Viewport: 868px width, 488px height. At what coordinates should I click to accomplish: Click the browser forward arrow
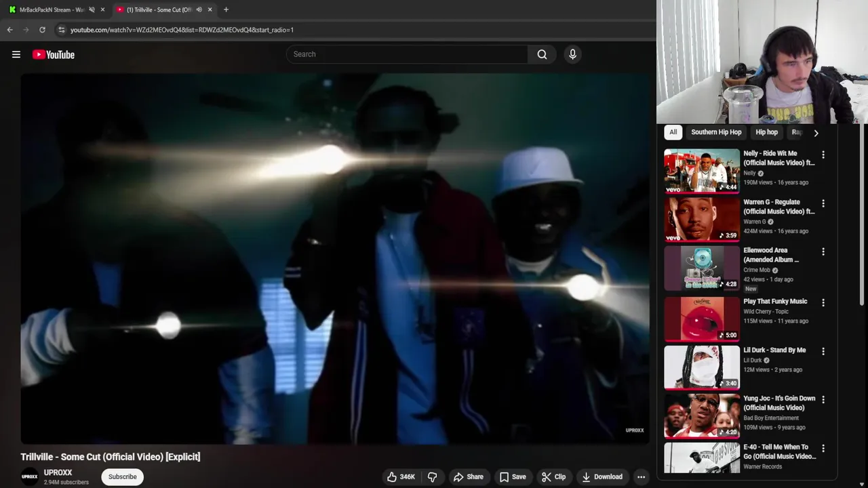(x=26, y=30)
